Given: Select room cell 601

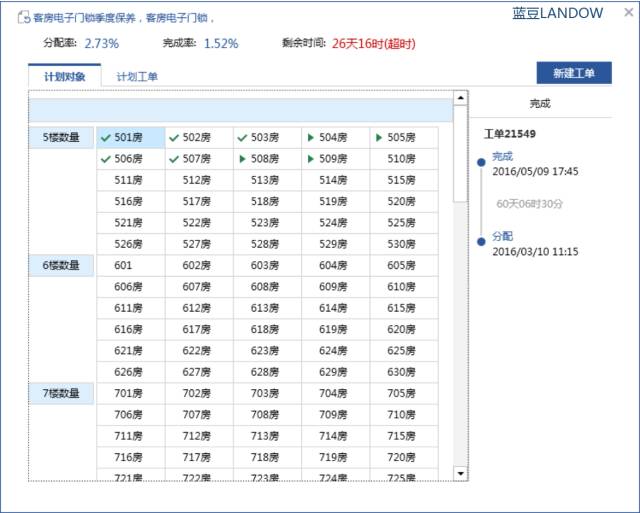Looking at the screenshot, I should point(131,265).
